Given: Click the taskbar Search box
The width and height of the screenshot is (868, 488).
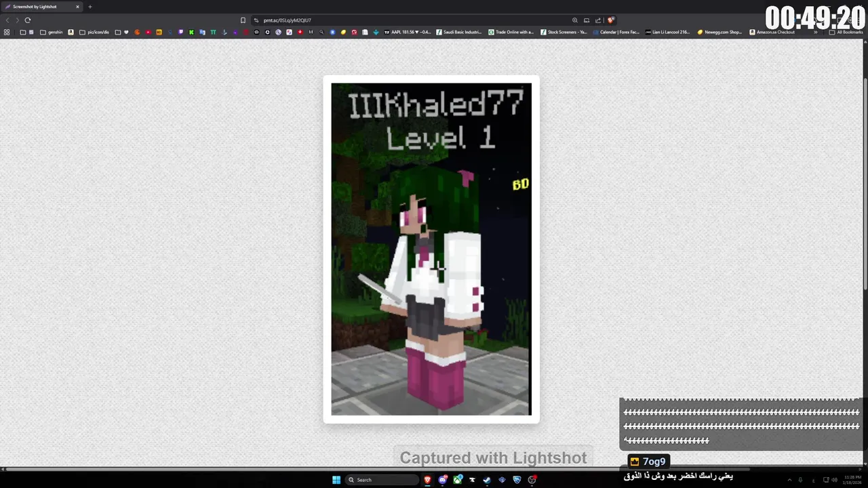Looking at the screenshot, I should pyautogui.click(x=382, y=480).
